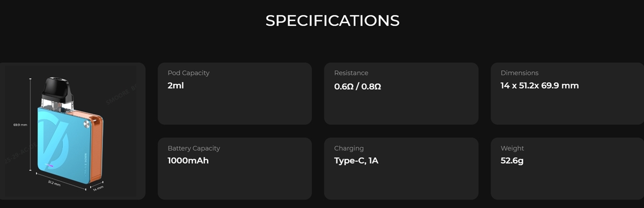
Task: Click the 51.2 mm width label
Action: pos(54,183)
